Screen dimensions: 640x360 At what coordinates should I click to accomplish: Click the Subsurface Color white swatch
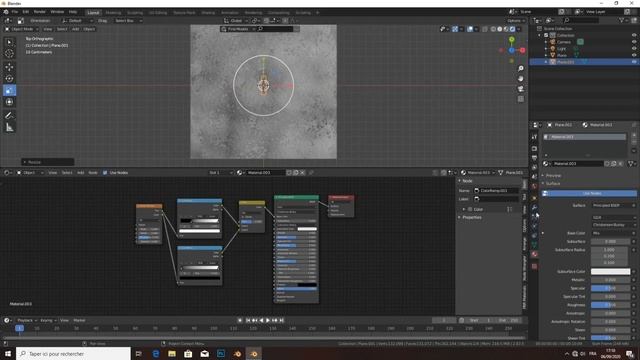(x=611, y=271)
